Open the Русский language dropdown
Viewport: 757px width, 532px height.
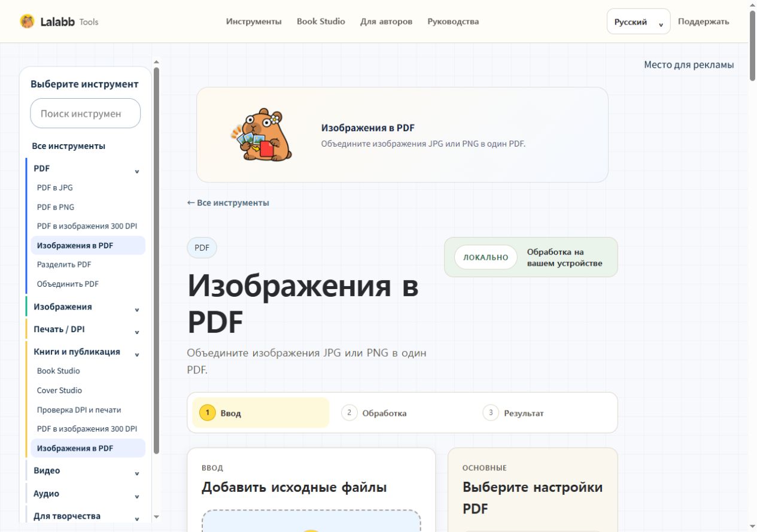(639, 22)
